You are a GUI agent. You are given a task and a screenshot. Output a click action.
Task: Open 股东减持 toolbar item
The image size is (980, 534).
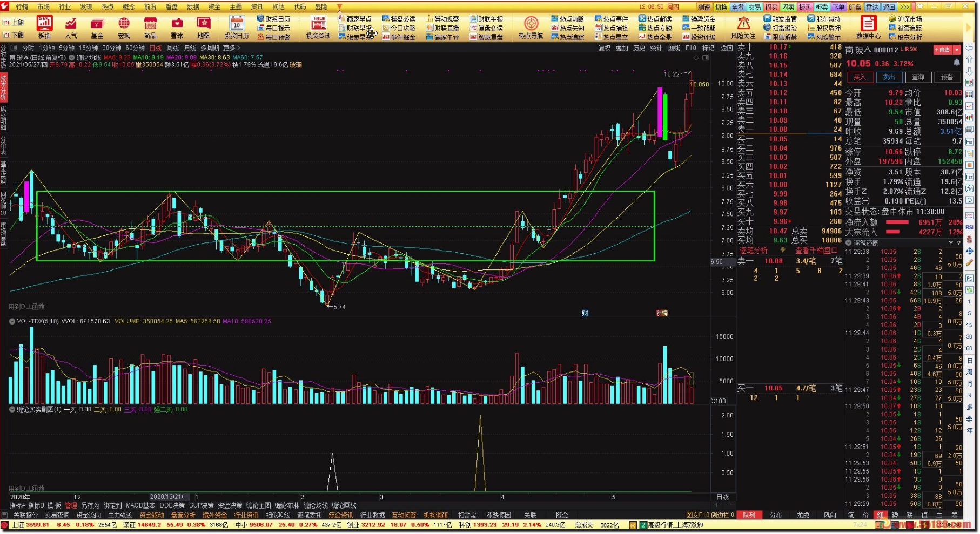click(824, 19)
